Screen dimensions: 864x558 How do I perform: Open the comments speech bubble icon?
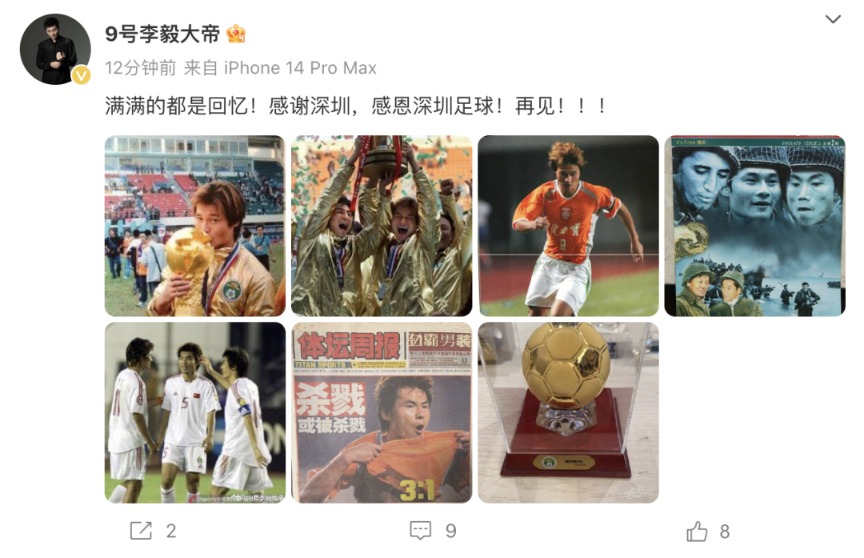[420, 530]
